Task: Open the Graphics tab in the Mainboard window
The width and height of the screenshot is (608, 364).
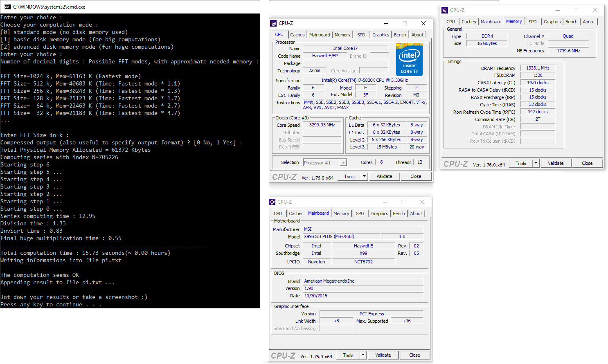Action: click(380, 213)
